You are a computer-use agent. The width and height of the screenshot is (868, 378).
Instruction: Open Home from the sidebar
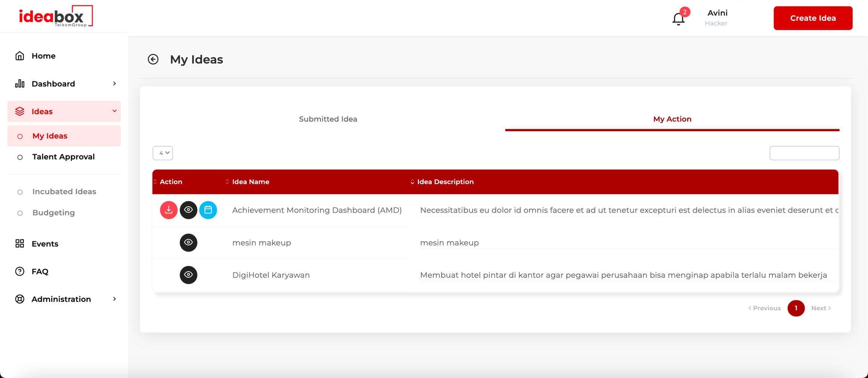tap(43, 56)
